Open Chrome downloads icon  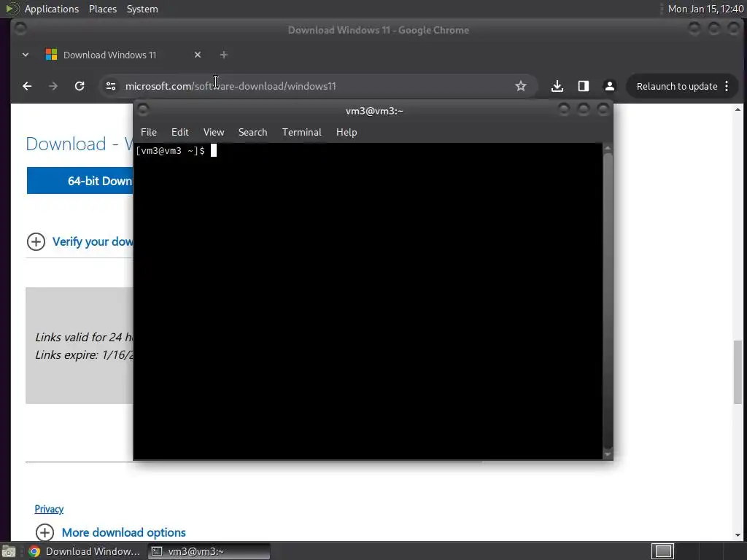pos(557,86)
